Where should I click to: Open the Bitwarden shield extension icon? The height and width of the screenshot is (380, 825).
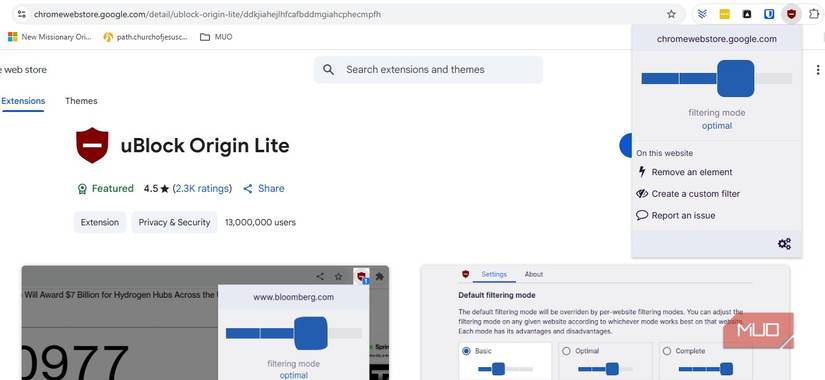pyautogui.click(x=769, y=14)
